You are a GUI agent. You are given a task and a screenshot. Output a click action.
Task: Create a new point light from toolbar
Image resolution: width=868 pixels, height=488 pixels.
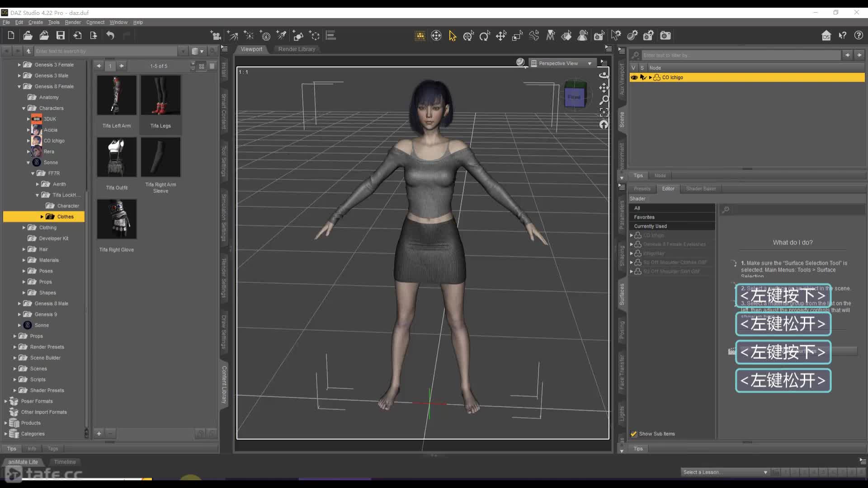[x=249, y=35]
